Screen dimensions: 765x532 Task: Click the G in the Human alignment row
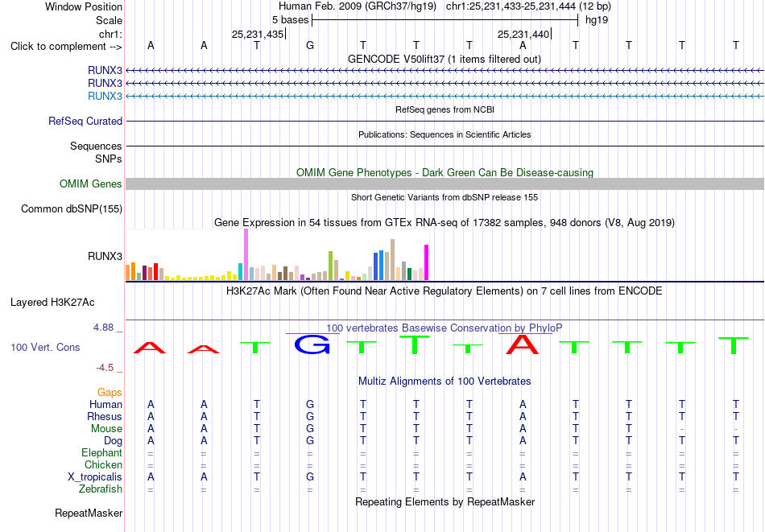click(310, 404)
